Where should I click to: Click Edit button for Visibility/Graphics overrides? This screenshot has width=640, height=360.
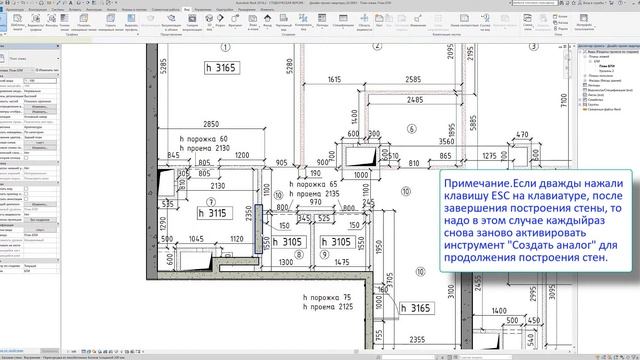point(40,107)
